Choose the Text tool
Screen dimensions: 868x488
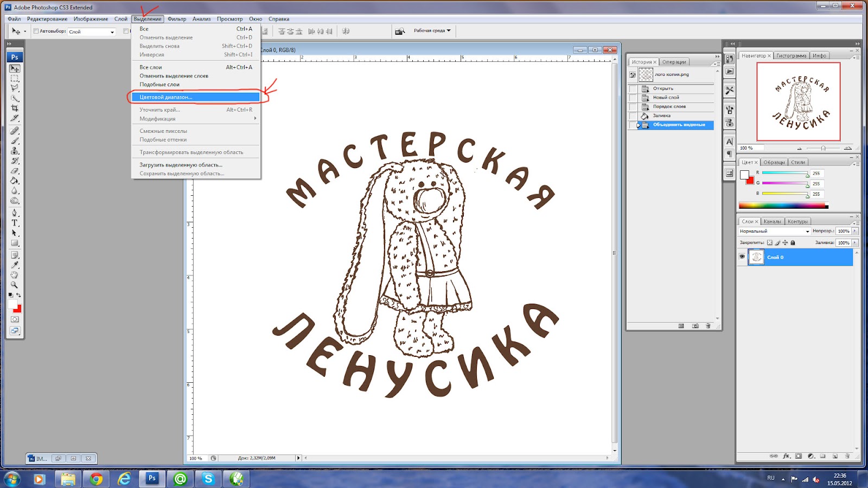(x=15, y=223)
